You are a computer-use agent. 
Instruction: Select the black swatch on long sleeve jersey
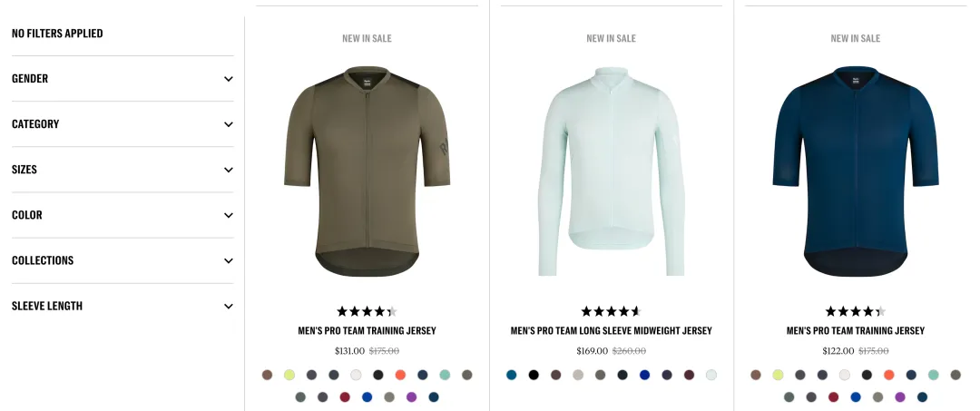pos(534,375)
